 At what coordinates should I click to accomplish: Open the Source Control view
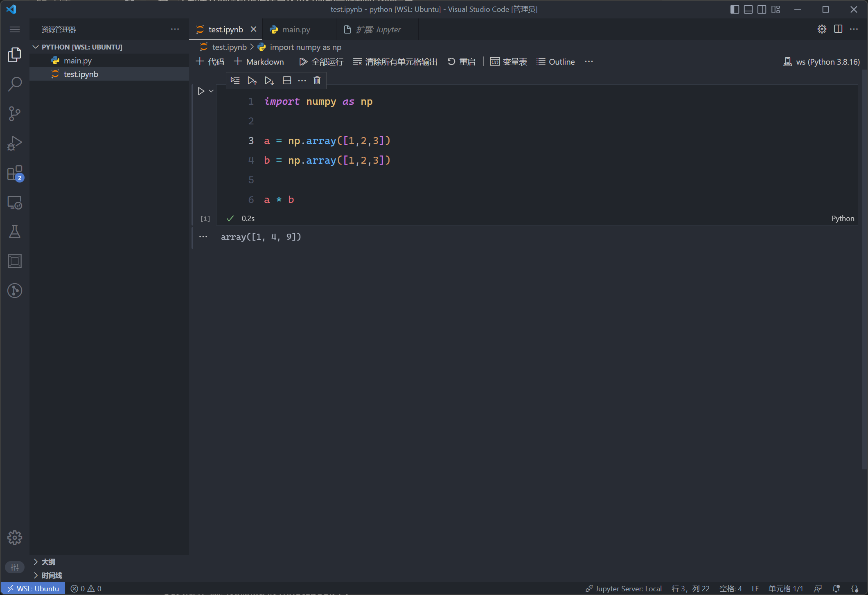coord(15,114)
